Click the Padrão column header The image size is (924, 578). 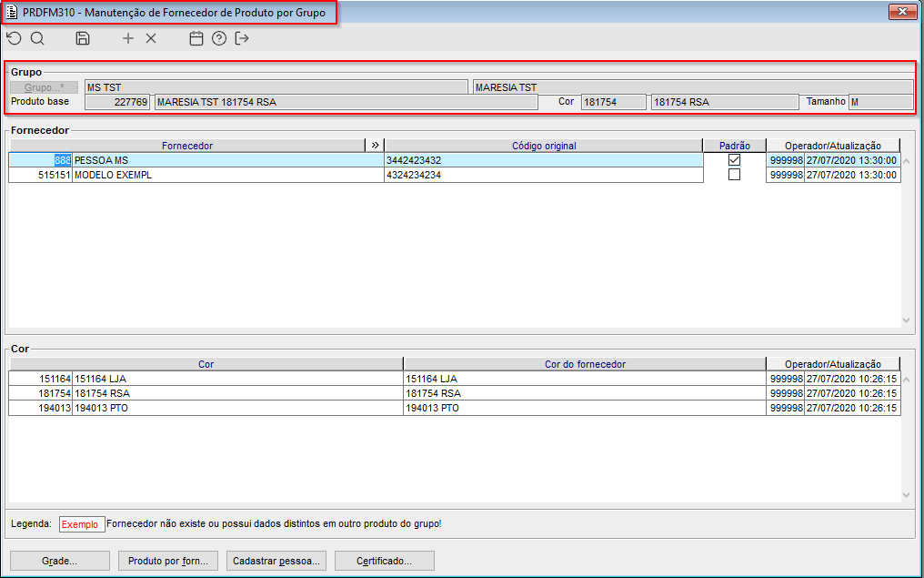click(x=734, y=145)
